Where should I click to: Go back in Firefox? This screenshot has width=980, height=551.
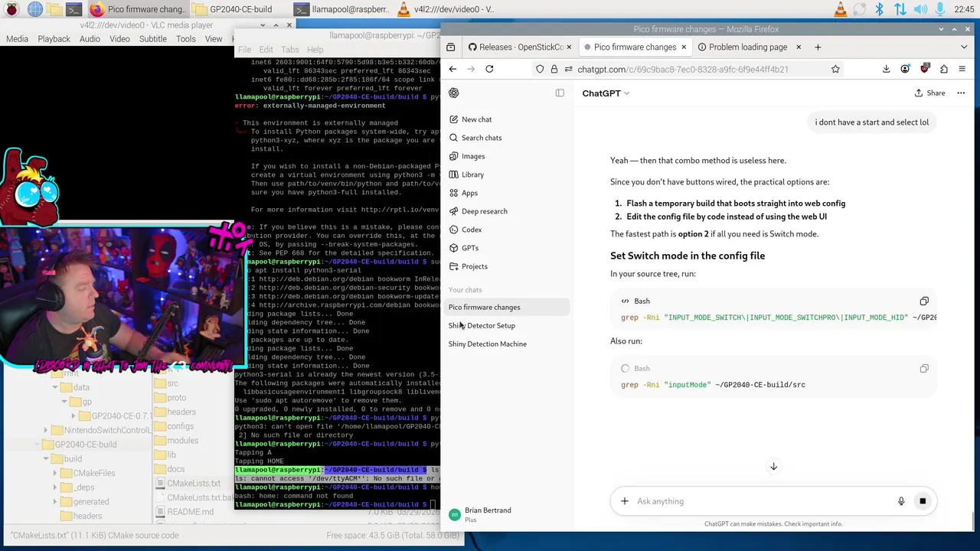click(452, 69)
